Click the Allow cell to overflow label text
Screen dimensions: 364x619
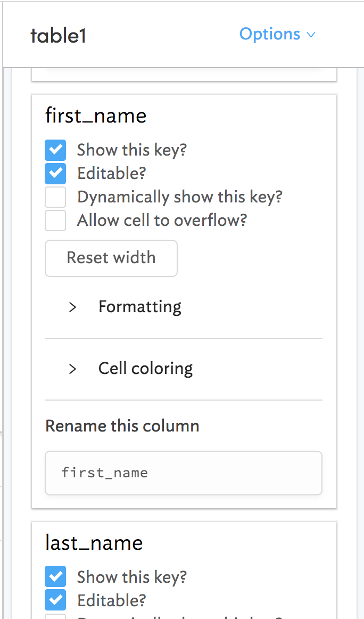[x=162, y=221]
